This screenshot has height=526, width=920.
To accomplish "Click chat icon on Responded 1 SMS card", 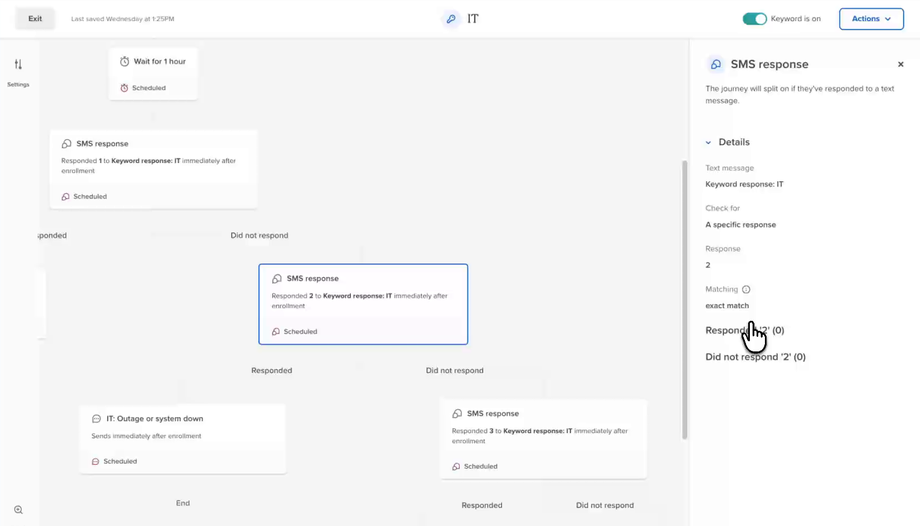I will (x=66, y=144).
